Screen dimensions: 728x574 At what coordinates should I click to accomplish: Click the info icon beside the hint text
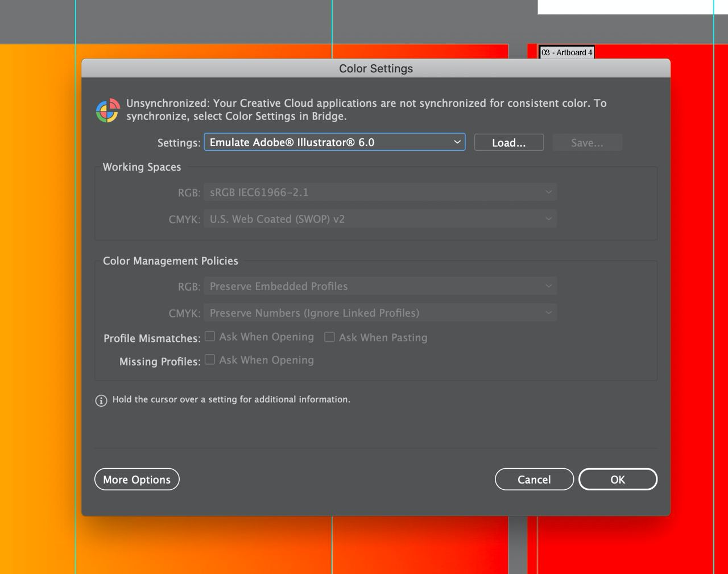click(x=101, y=400)
